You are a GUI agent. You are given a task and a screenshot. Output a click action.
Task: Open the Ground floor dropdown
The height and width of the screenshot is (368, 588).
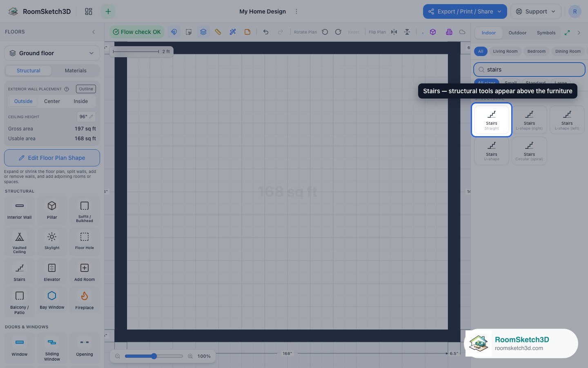click(x=52, y=53)
